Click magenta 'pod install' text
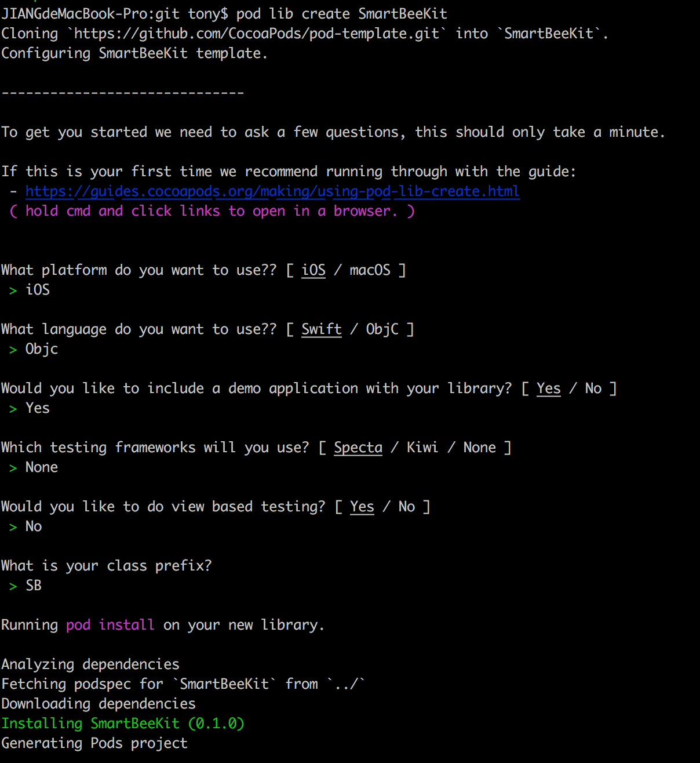The width and height of the screenshot is (700, 763). (110, 625)
